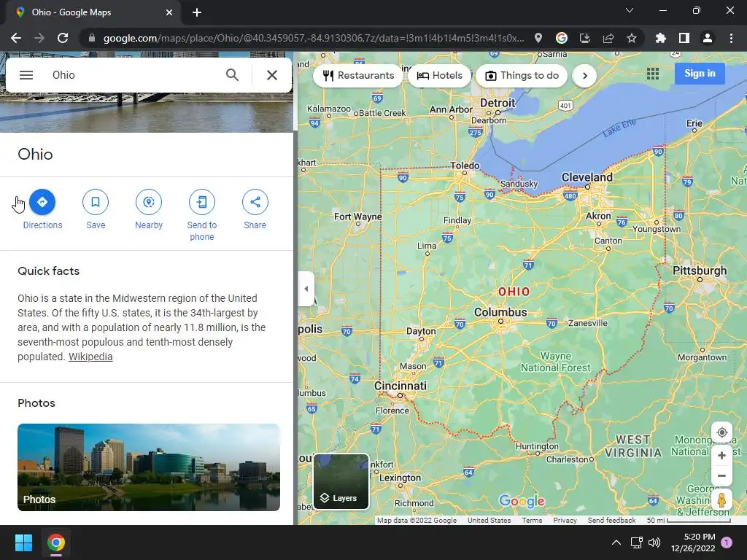Viewport: 747px width, 560px height.
Task: Click United States in map footer
Action: [x=489, y=521]
